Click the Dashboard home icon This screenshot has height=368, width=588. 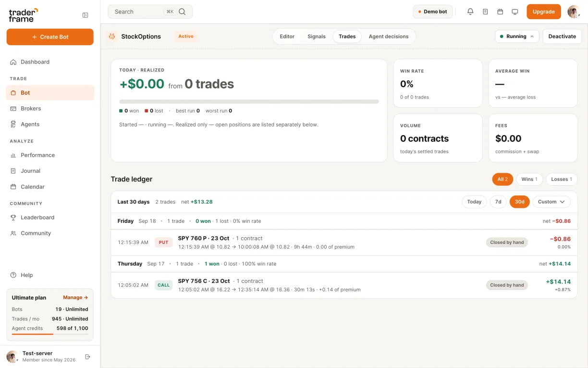pyautogui.click(x=13, y=62)
